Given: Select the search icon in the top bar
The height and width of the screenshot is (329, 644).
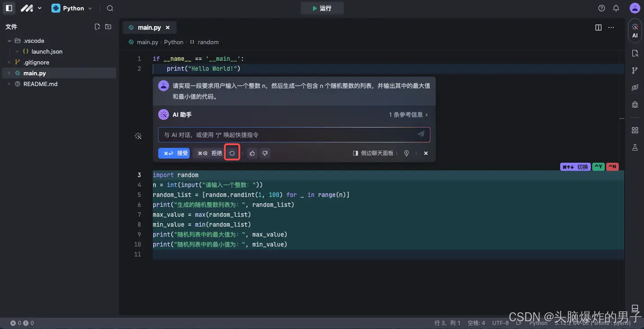Looking at the screenshot, I should 110,8.
